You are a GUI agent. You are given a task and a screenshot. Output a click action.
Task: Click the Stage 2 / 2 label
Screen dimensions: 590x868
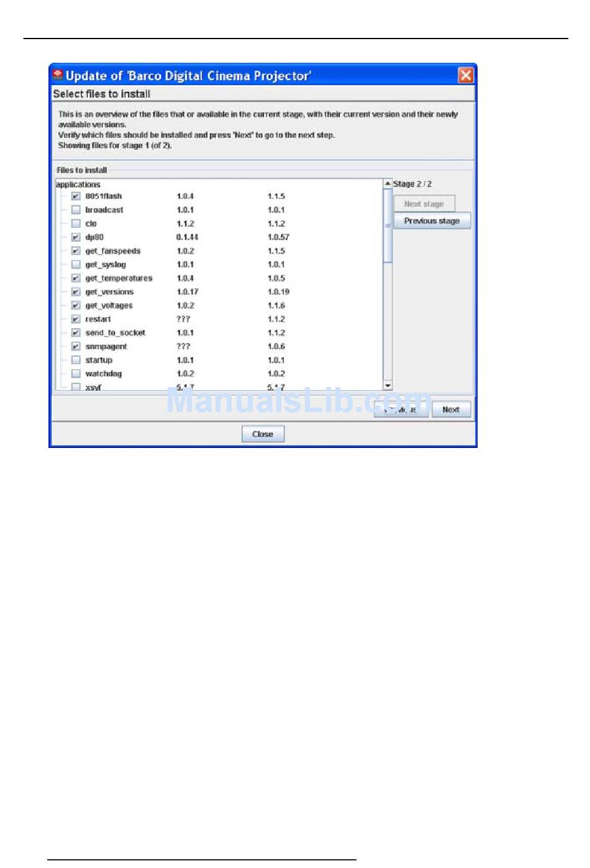pos(412,184)
